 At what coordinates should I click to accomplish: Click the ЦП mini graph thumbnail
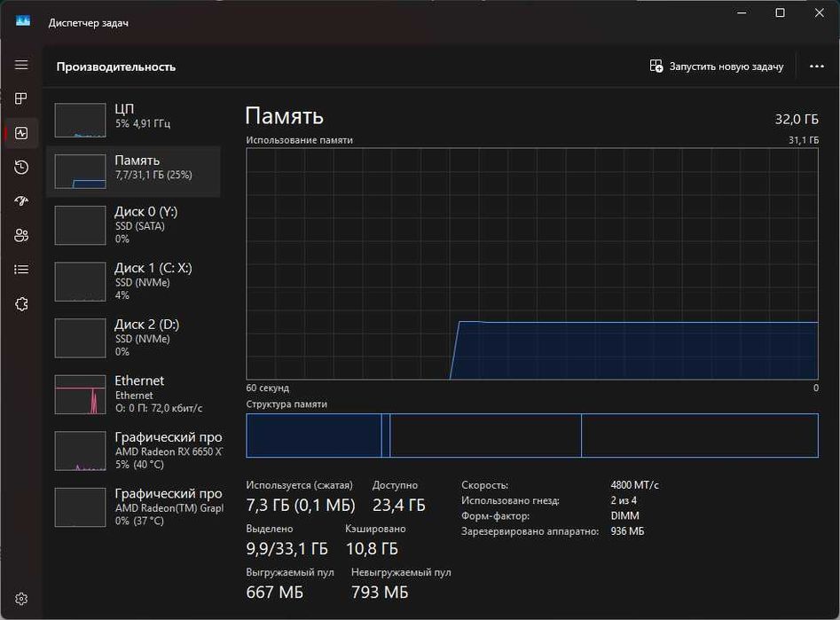81,121
